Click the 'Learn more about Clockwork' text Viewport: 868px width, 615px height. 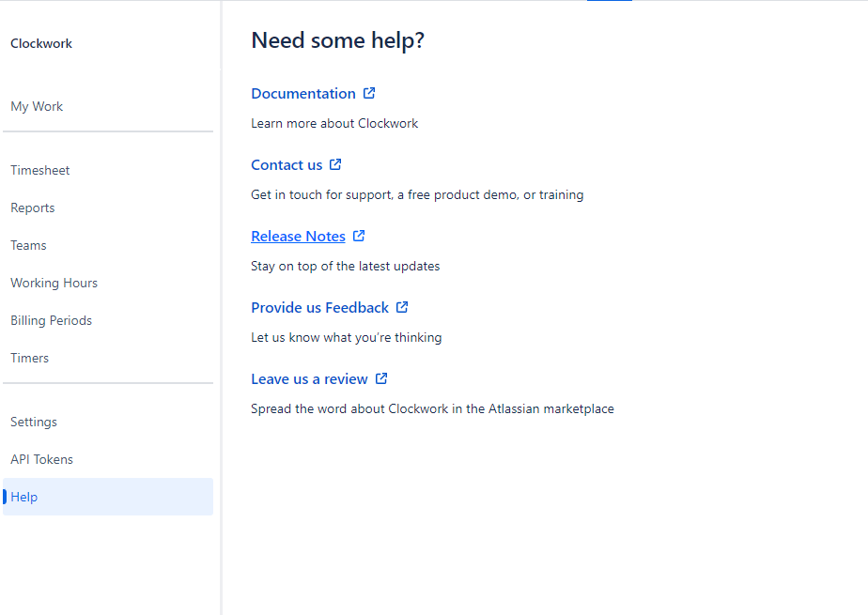[x=334, y=123]
